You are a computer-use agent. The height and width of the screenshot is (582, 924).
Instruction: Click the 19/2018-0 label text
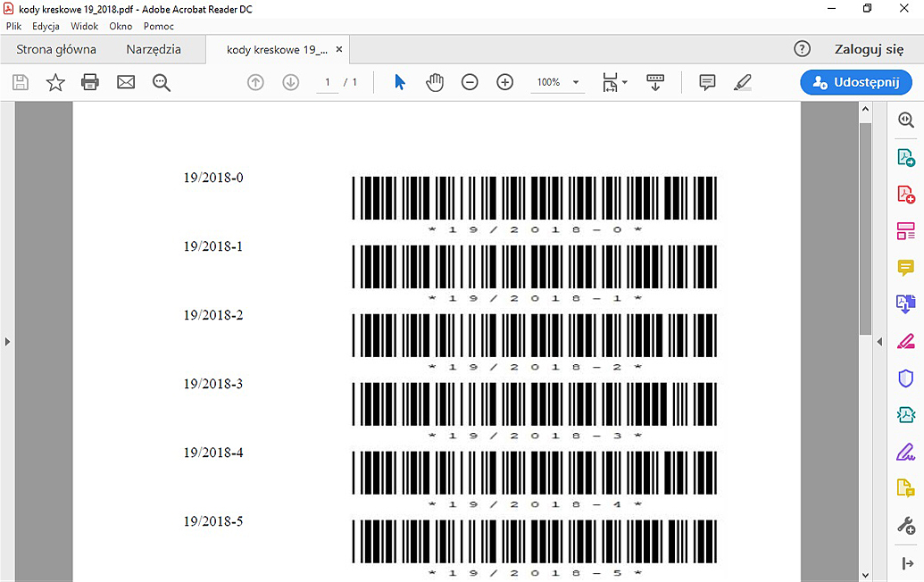pos(213,178)
